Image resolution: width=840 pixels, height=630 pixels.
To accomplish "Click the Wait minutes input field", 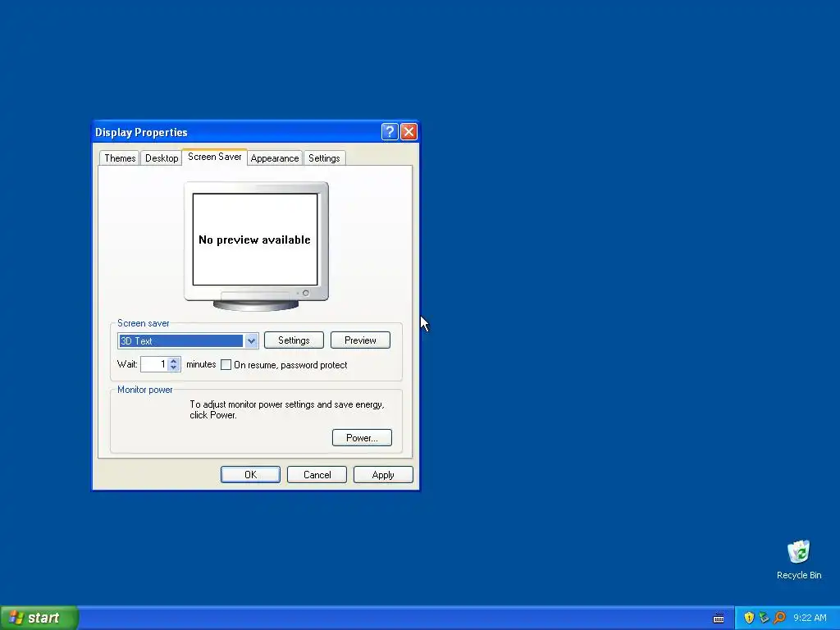I will [154, 364].
